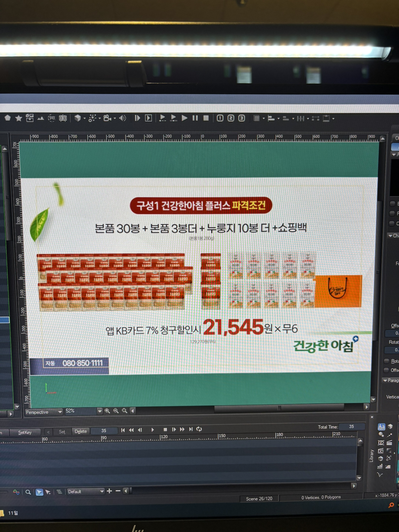Viewport: 399px width, 532px height.
Task: Click the Rotat value field in properties
Action: pos(392,350)
